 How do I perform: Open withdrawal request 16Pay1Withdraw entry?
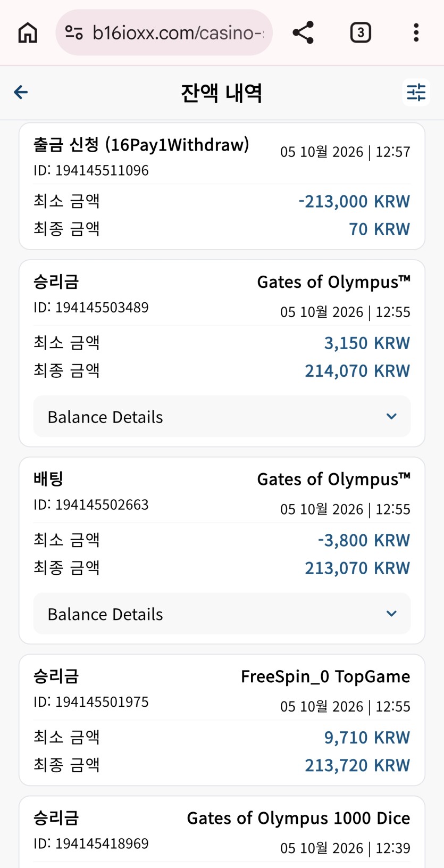pyautogui.click(x=222, y=186)
